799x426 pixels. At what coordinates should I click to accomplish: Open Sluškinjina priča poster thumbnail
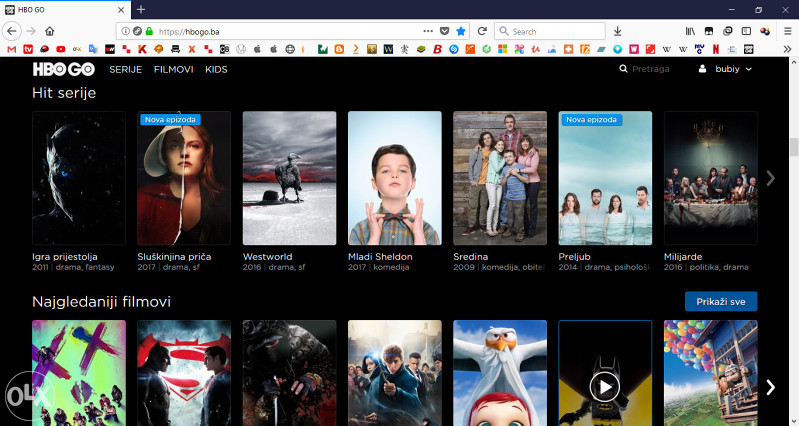184,178
